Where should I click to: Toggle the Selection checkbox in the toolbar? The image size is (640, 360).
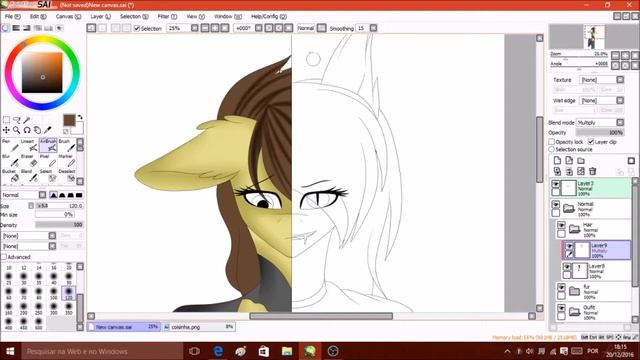[x=137, y=28]
